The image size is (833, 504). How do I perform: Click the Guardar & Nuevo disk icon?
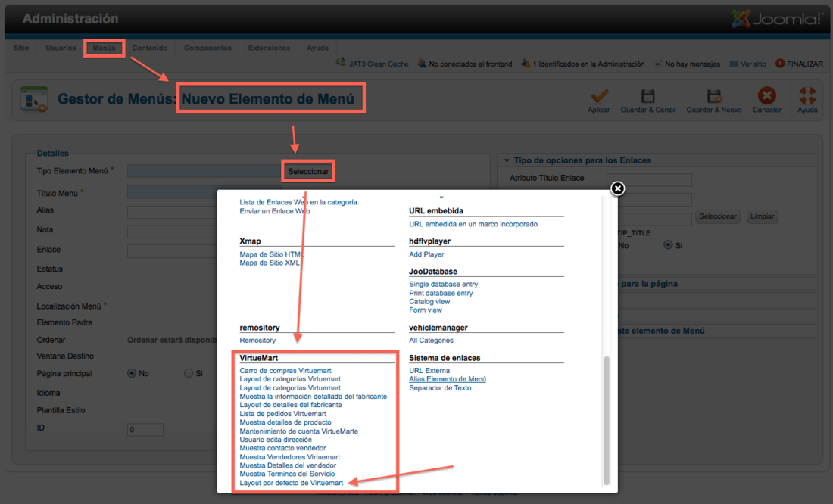714,95
